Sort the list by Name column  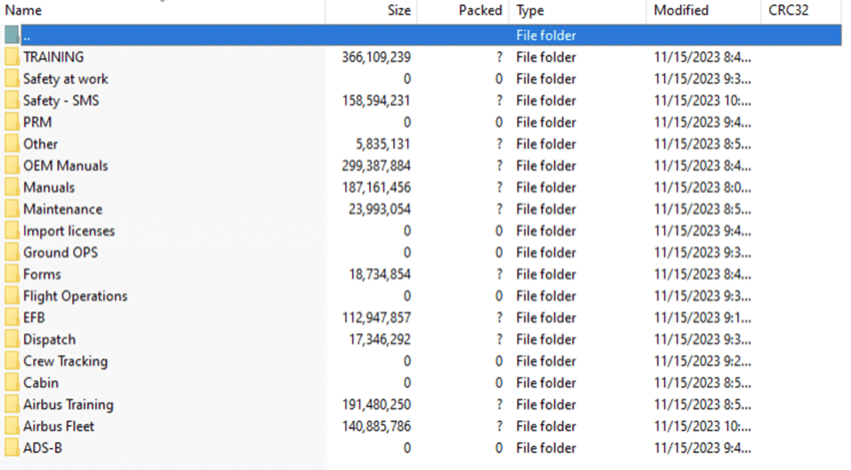click(x=24, y=10)
